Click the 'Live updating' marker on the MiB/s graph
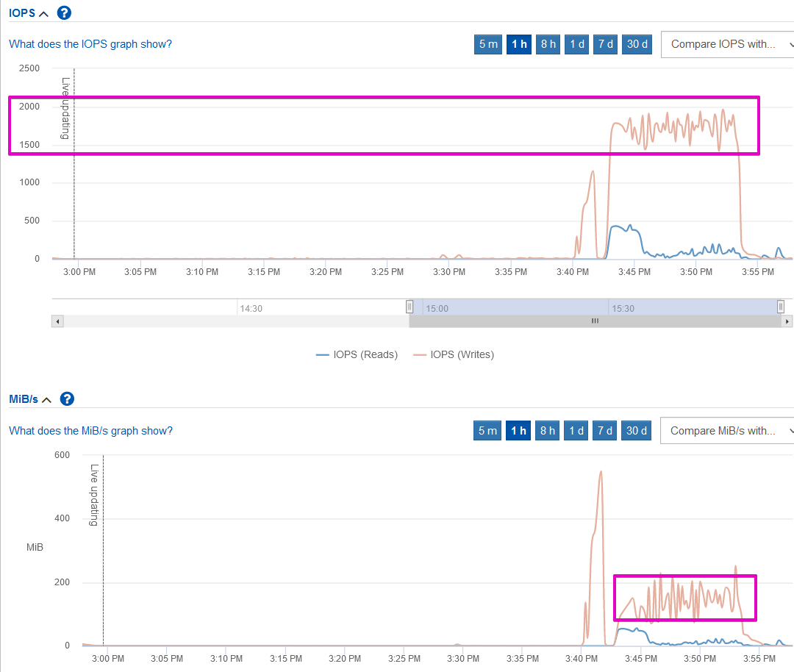The image size is (794, 672). (94, 495)
